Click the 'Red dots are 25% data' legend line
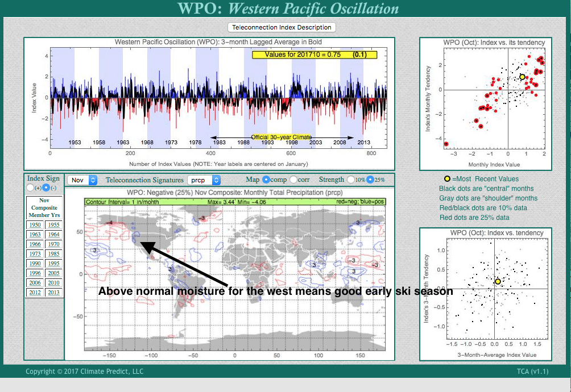 coord(474,218)
